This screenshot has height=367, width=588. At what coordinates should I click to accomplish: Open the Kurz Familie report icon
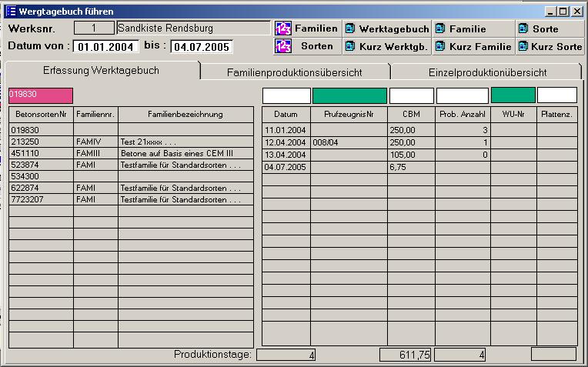[440, 46]
